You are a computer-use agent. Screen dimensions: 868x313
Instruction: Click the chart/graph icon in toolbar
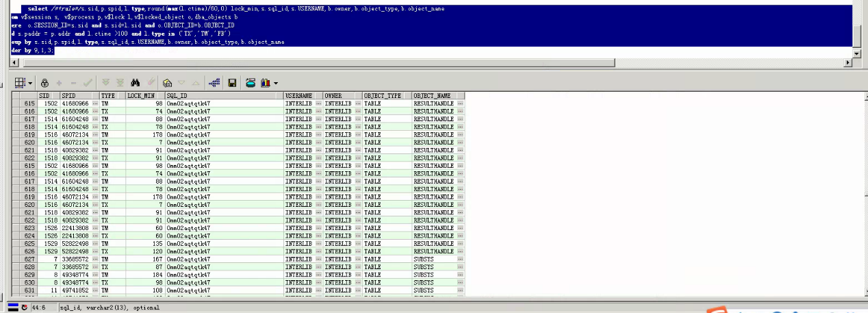coord(265,83)
